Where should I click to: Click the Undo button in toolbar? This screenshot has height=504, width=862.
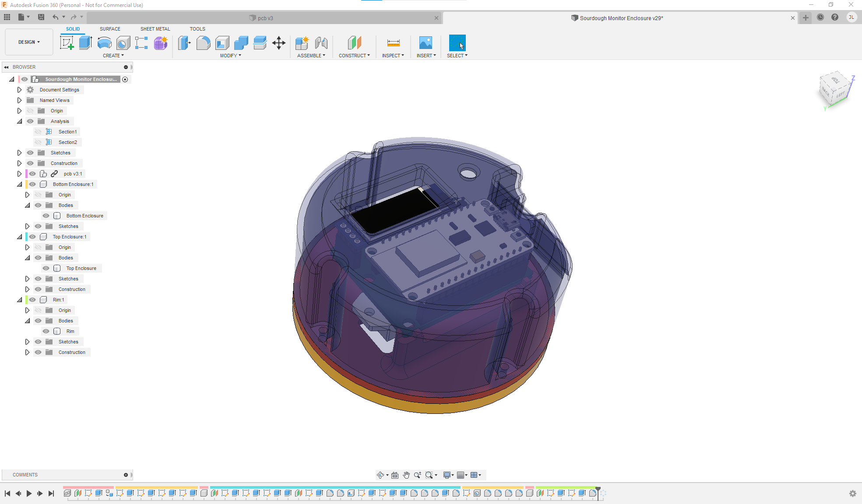[55, 17]
